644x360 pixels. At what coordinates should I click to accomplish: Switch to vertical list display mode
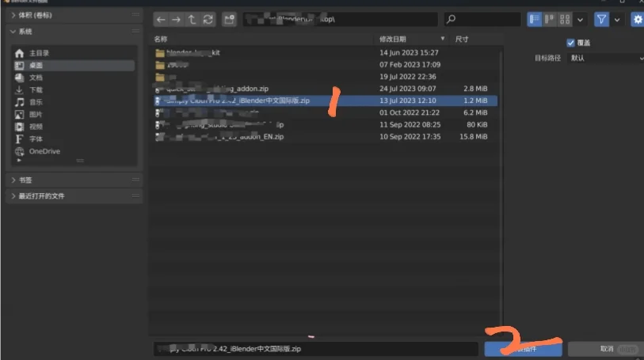tap(535, 19)
